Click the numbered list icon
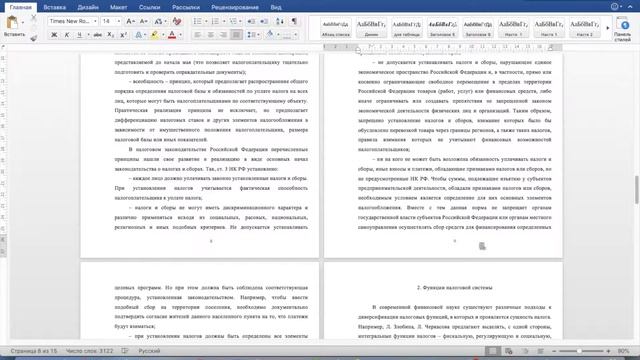The width and height of the screenshot is (640, 360). tap(215, 21)
